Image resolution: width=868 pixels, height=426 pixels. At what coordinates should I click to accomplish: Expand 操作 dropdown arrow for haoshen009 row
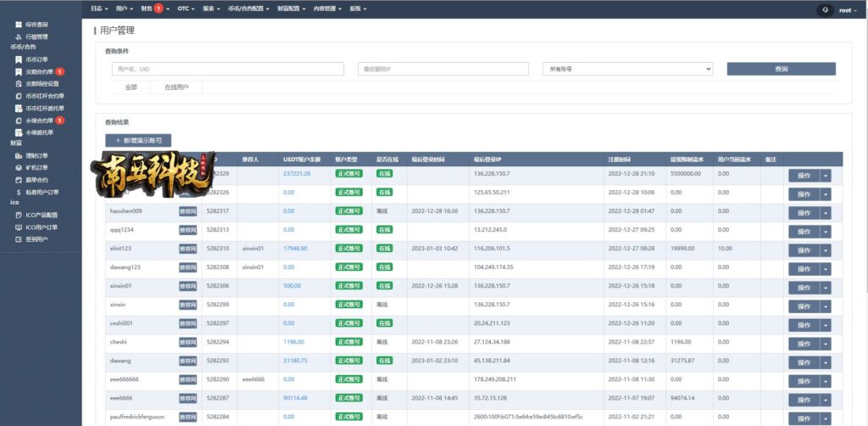click(x=826, y=213)
